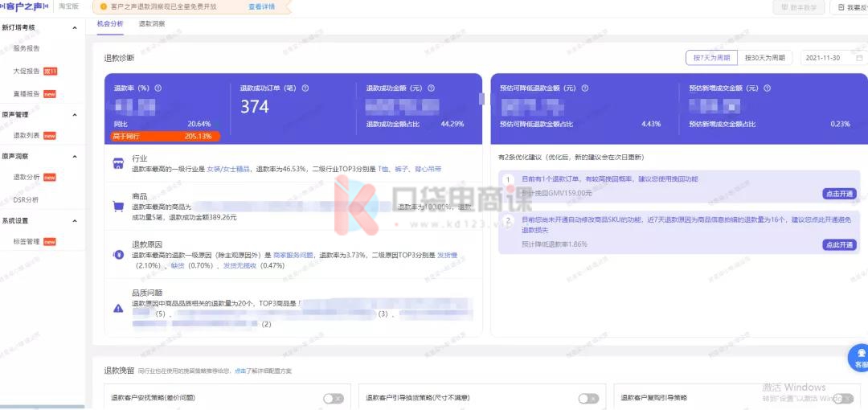
Task: Click the 双11 badge beside 大促报告
Action: tap(51, 71)
